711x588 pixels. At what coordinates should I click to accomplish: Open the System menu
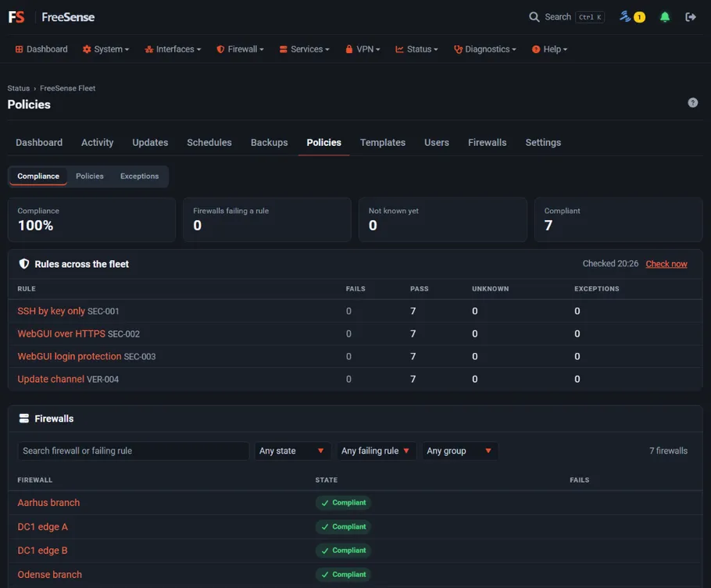click(x=105, y=49)
